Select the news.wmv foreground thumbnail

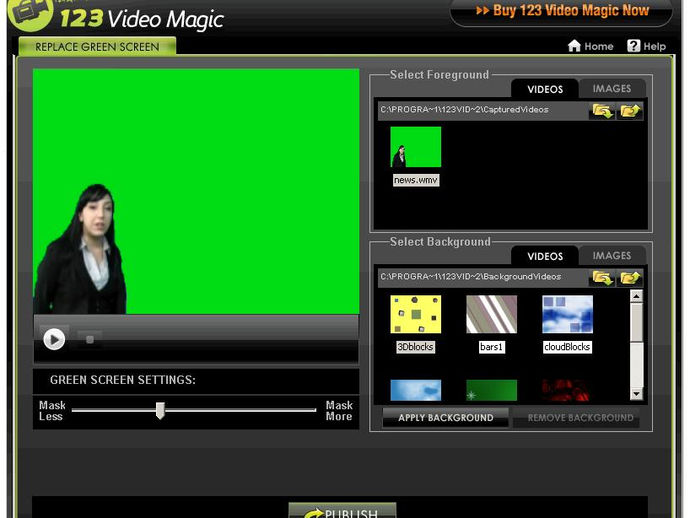(x=415, y=147)
